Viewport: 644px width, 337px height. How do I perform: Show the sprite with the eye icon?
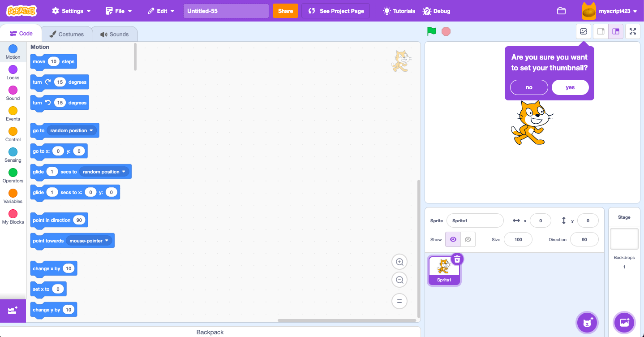[453, 239]
